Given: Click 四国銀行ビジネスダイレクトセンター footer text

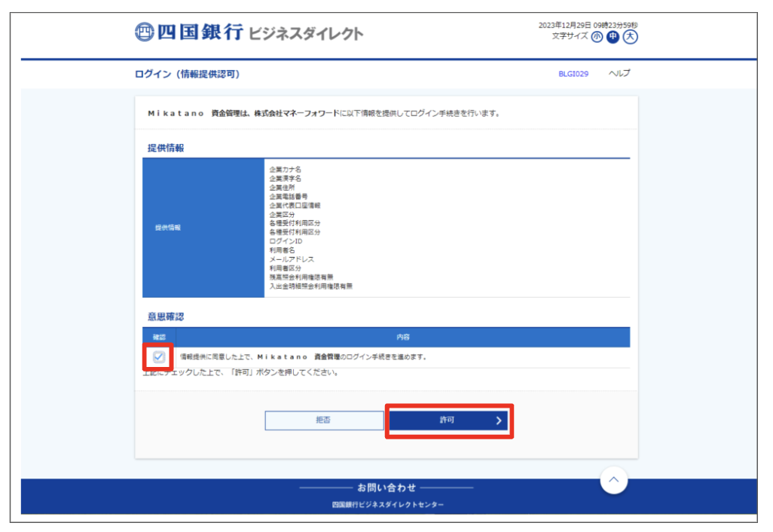Looking at the screenshot, I should coord(387,505).
